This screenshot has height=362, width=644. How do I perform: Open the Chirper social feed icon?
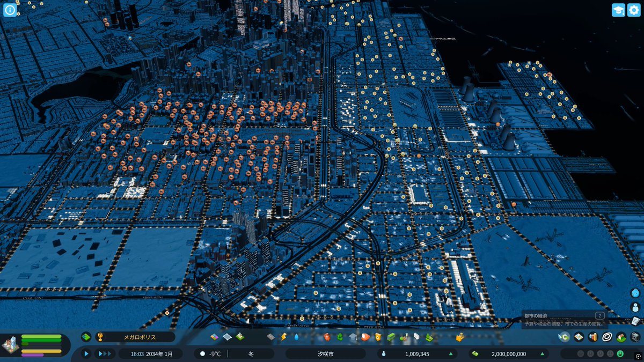pos(635,293)
